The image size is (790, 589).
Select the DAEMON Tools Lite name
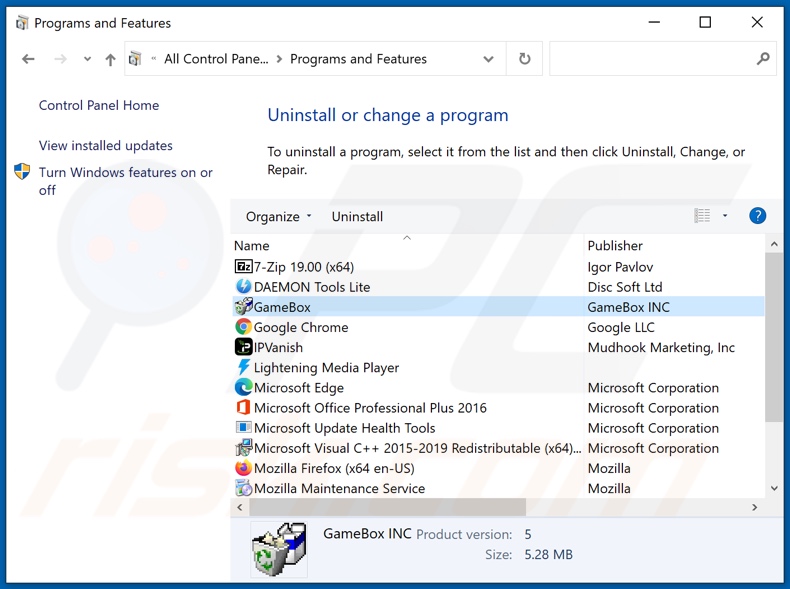pyautogui.click(x=312, y=287)
